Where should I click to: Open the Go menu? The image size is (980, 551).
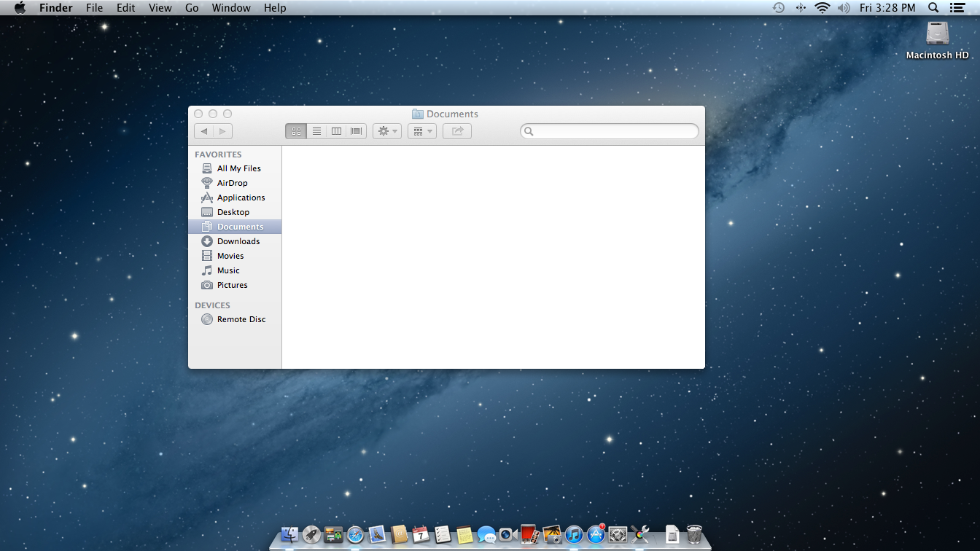tap(192, 8)
